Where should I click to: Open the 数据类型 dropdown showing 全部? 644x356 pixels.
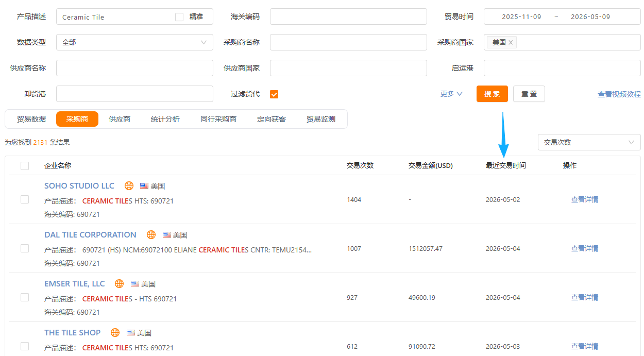coord(134,42)
